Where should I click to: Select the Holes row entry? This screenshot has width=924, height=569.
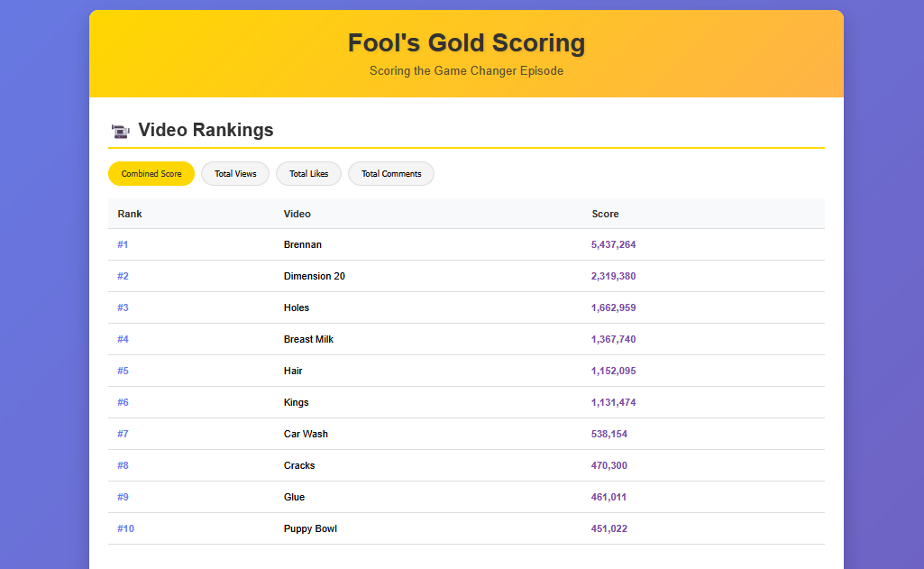pyautogui.click(x=297, y=307)
